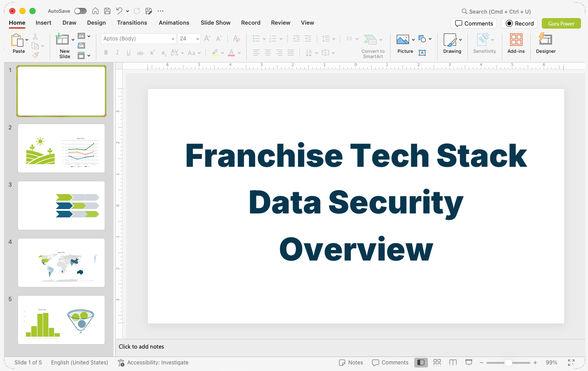Screen dimensions: 588x371
Task: Click the text highlight color swatch
Action: [215, 53]
